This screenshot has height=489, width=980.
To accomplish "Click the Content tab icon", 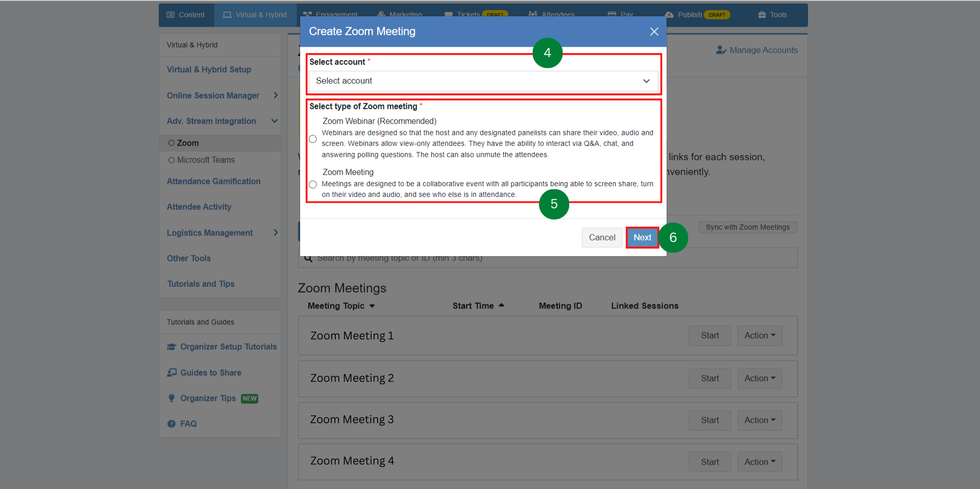I will point(171,15).
